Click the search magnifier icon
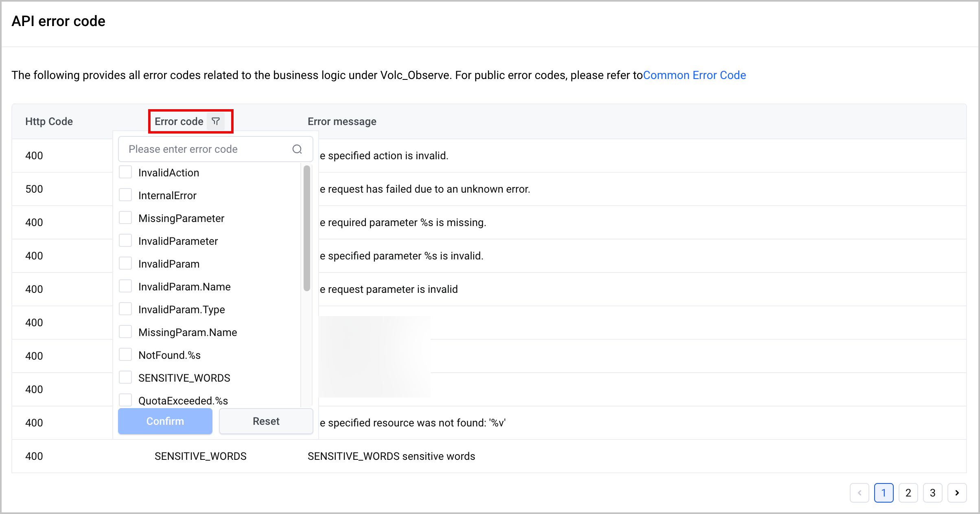 tap(297, 149)
